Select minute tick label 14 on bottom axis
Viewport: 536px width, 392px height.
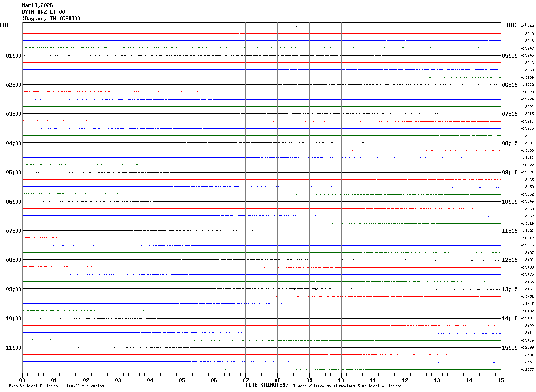(x=469, y=380)
